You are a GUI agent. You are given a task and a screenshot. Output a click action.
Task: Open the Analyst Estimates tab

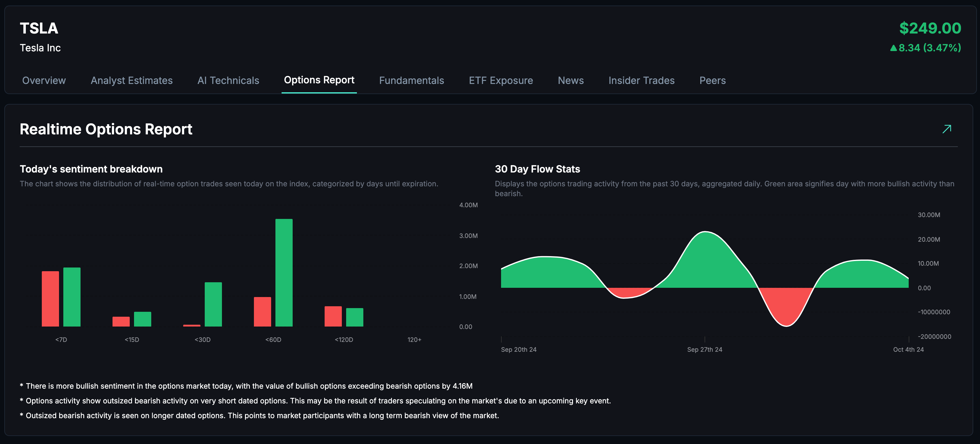coord(132,81)
